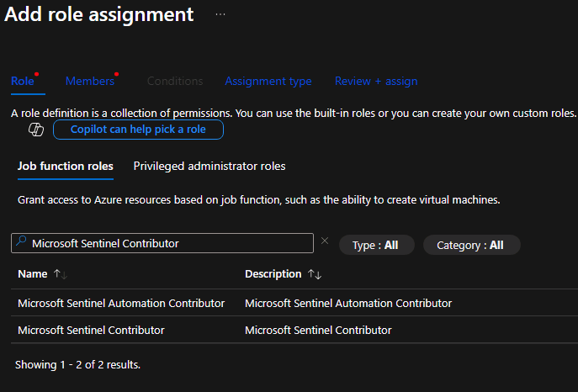The width and height of the screenshot is (578, 392).
Task: Switch to the Role tab
Action: [x=23, y=81]
